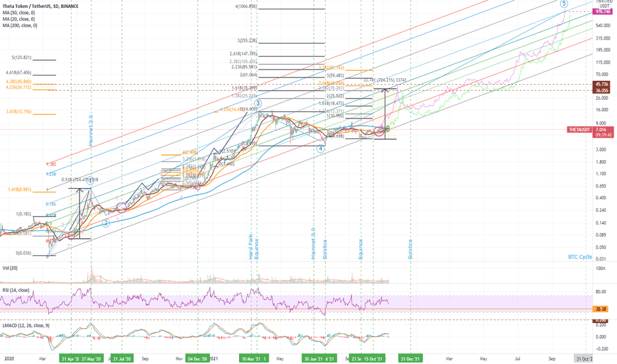Viewport: 617px width, 364px height.
Task: Click the 0.031 price axis tick
Action: click(600, 259)
